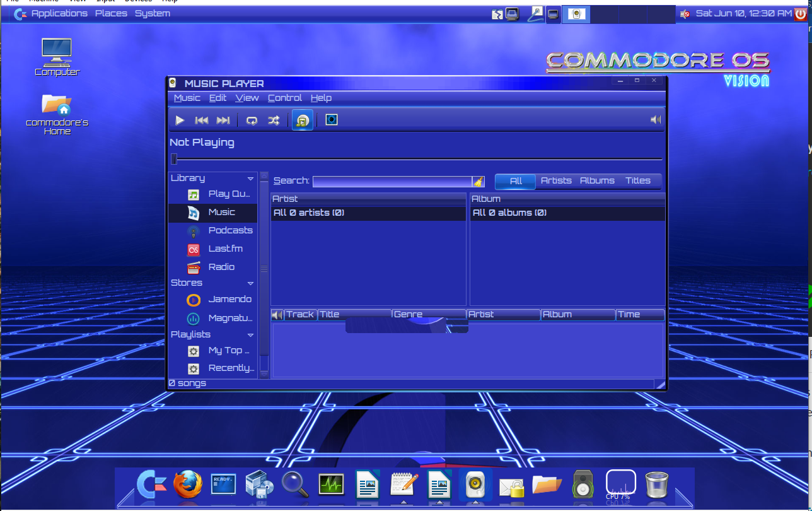Collapse the Library section arrow
Image resolution: width=812 pixels, height=511 pixels.
250,179
